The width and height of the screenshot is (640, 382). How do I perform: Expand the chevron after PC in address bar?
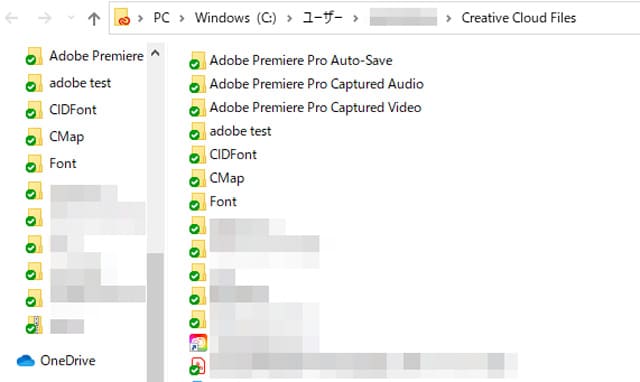(x=182, y=18)
